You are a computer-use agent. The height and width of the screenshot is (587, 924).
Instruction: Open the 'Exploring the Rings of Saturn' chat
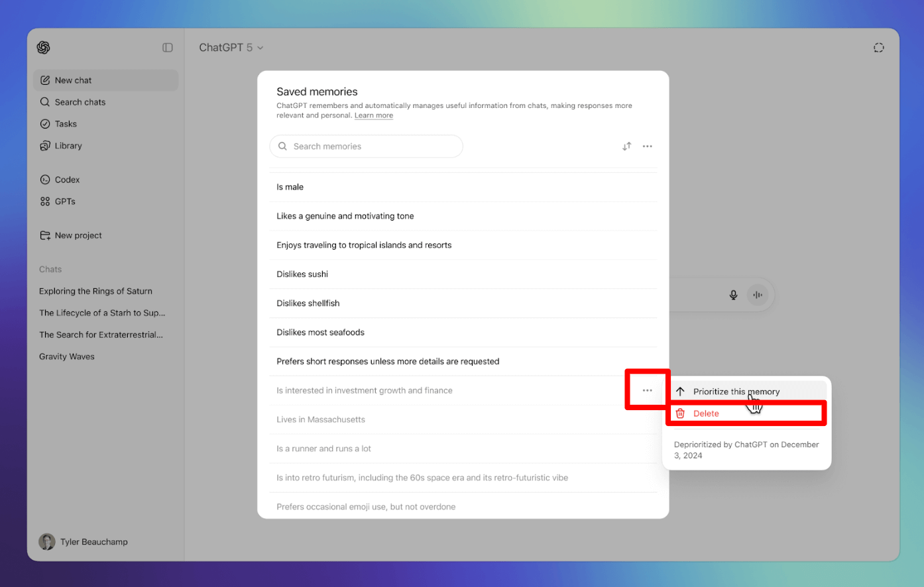pyautogui.click(x=95, y=291)
